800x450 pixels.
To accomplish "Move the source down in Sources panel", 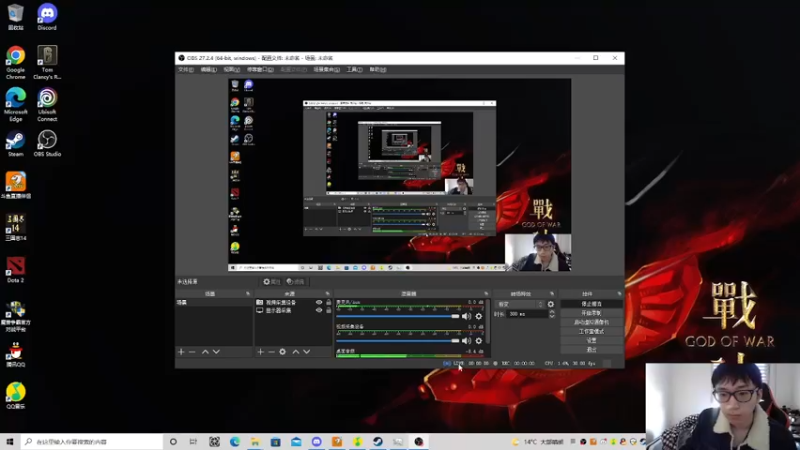I will (307, 352).
